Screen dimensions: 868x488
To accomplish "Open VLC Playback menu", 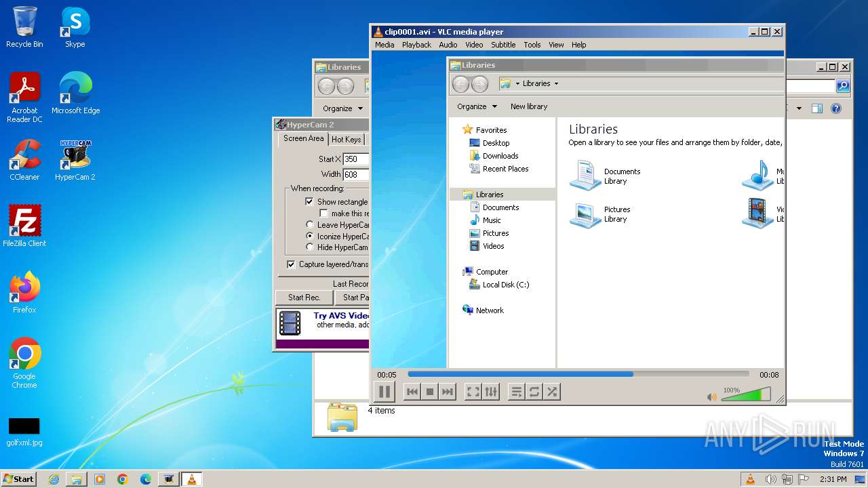I will [416, 45].
